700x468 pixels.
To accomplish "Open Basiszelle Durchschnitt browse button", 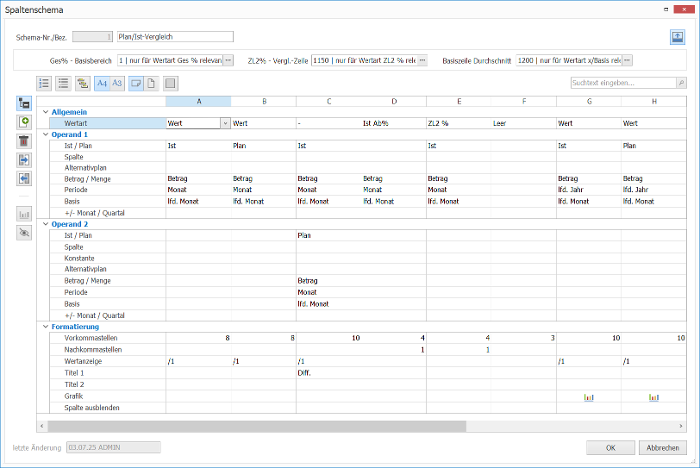I will click(627, 60).
